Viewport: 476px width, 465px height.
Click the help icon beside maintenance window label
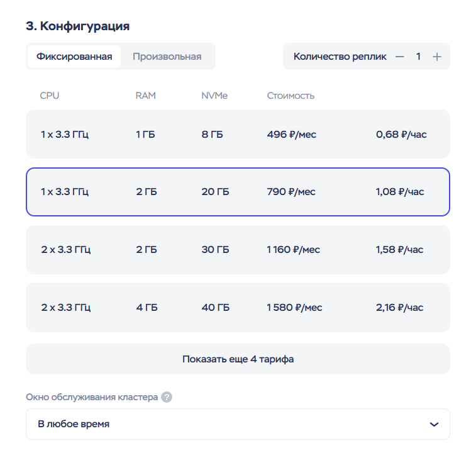click(x=166, y=398)
